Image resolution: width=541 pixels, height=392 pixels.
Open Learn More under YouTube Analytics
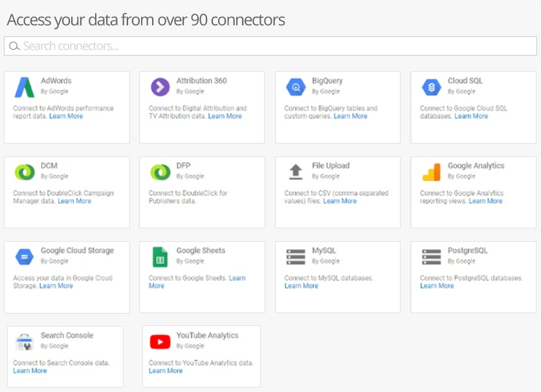(x=166, y=371)
